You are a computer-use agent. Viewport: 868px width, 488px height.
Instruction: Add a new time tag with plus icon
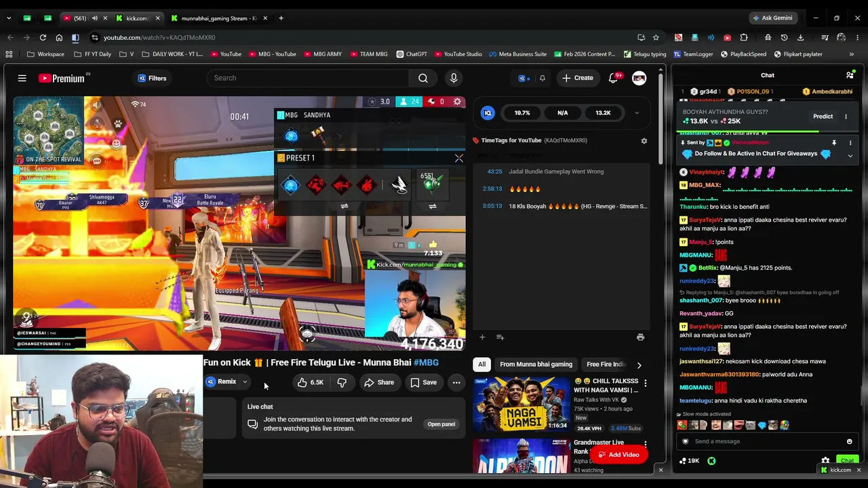tap(482, 337)
